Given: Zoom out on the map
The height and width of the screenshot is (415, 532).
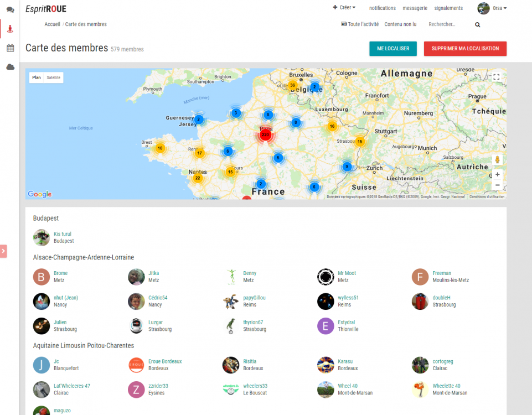Looking at the screenshot, I should (x=497, y=185).
